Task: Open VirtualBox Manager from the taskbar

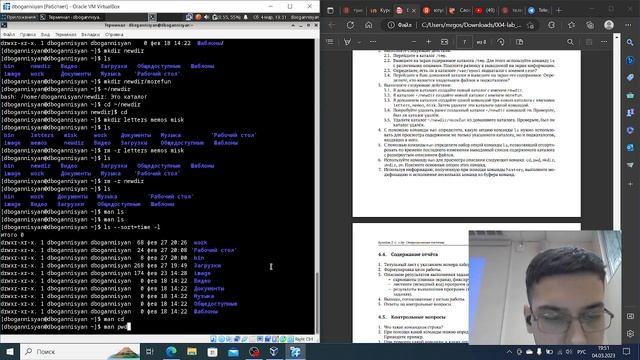Action: [x=274, y=351]
